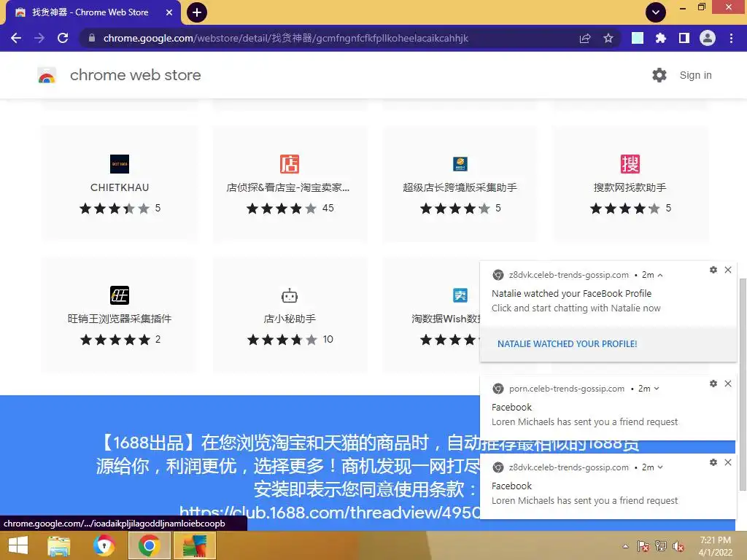This screenshot has width=747, height=560.
Task: Click the 旺销王浏览器采集插件 title
Action: (x=120, y=319)
